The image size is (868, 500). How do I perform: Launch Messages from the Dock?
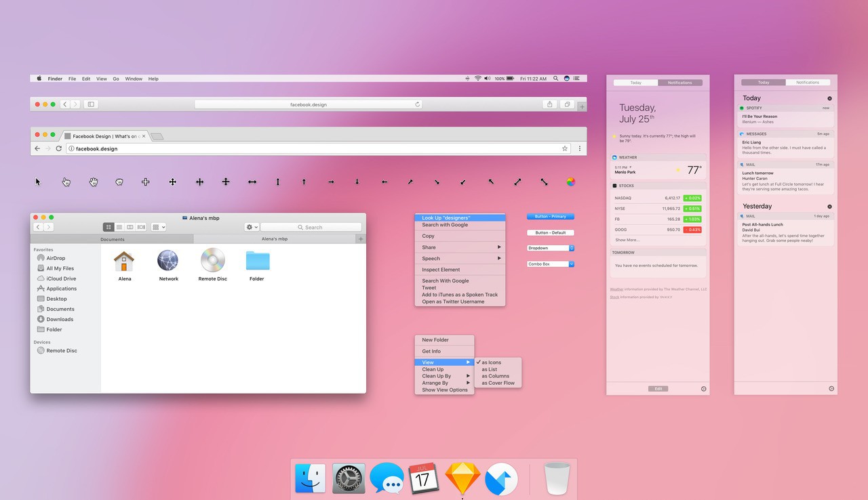[387, 479]
